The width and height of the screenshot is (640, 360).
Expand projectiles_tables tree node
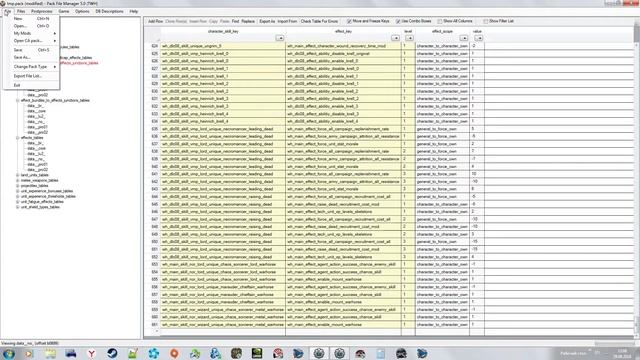[x=18, y=186]
